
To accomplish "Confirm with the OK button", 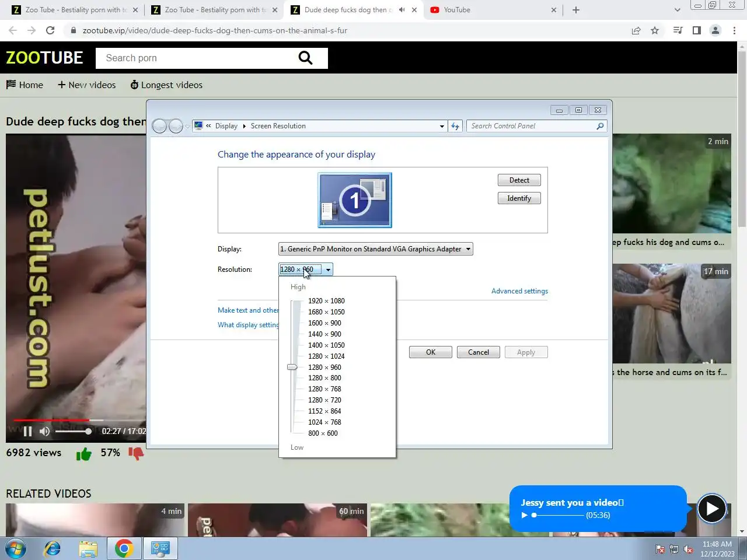I will (431, 352).
